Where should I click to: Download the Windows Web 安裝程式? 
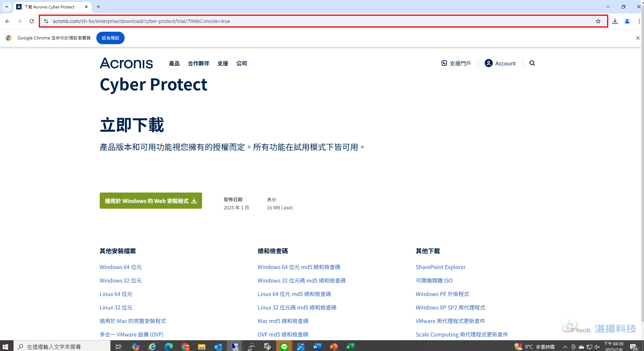pyautogui.click(x=151, y=201)
